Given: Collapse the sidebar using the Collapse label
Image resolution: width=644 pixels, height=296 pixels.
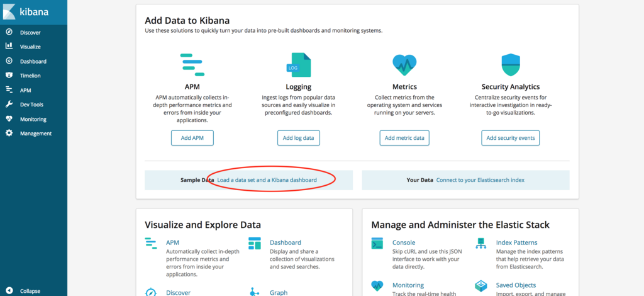Looking at the screenshot, I should (30, 291).
